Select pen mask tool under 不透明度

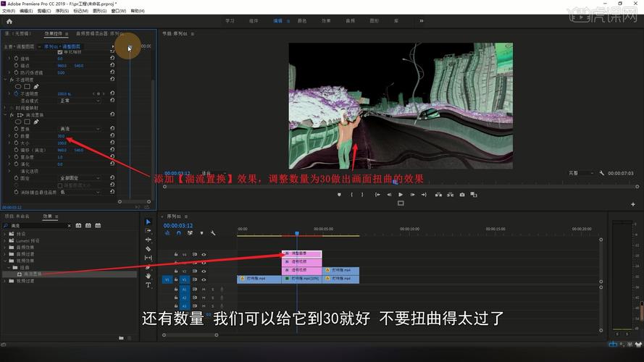coord(36,87)
